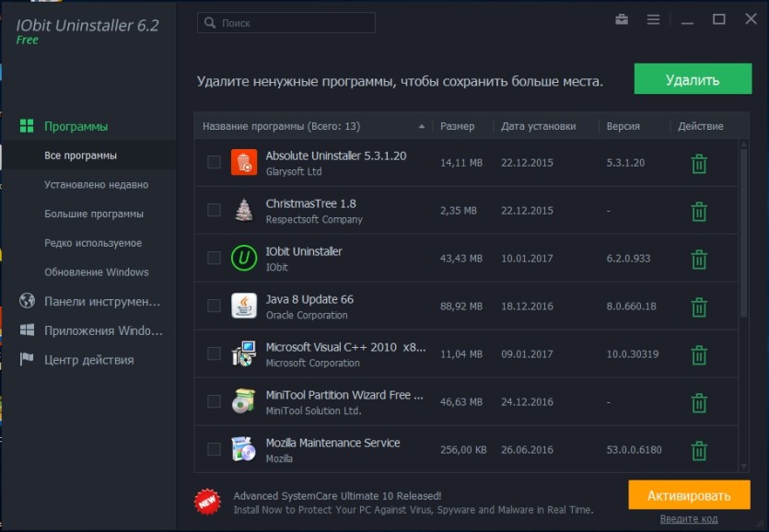Click Mozilla Maintenance Service program name
769x532 pixels.
(x=332, y=443)
